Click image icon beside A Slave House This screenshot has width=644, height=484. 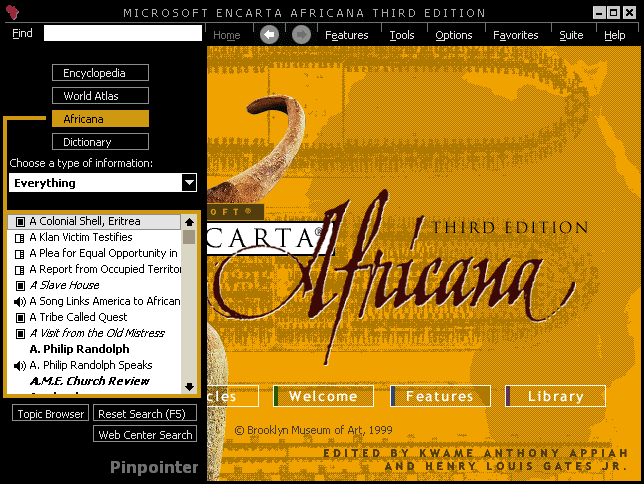tap(20, 286)
